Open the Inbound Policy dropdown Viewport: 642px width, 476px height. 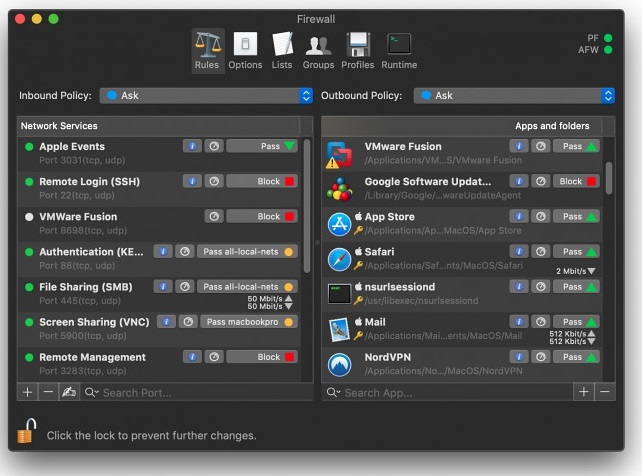(x=206, y=96)
